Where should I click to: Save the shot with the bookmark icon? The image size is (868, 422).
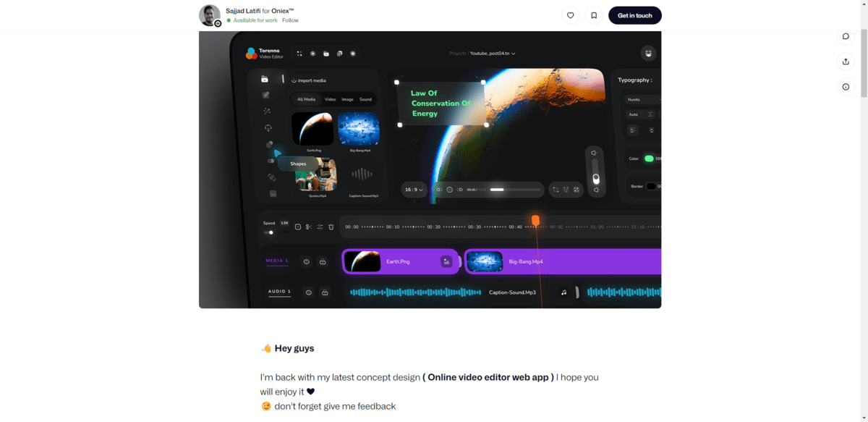594,15
